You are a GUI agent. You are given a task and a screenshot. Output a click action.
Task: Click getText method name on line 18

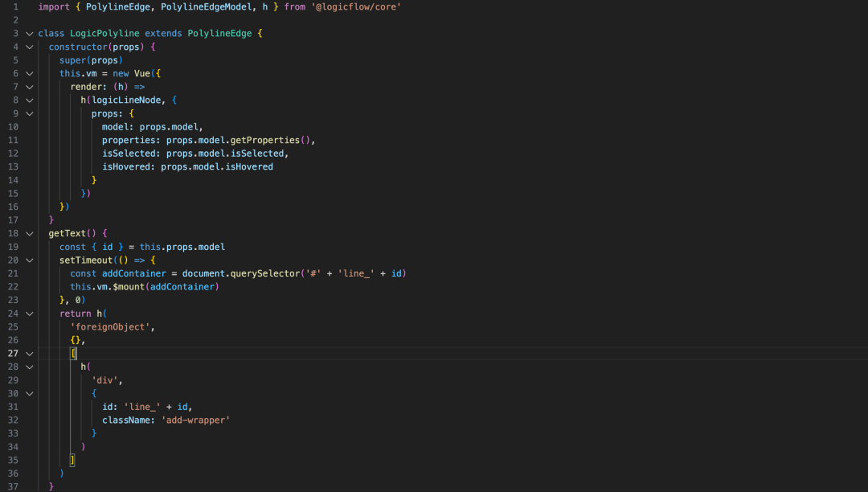tap(67, 233)
